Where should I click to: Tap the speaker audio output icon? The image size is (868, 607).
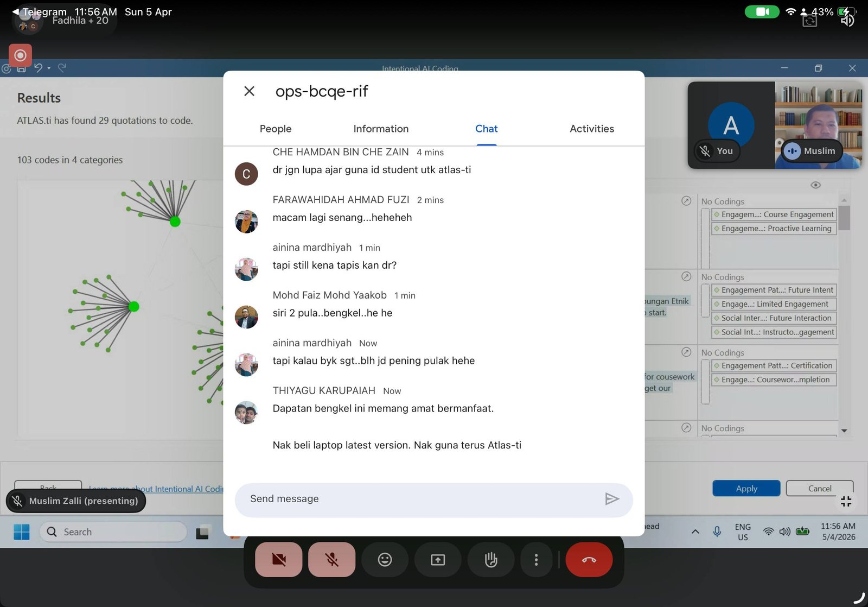[847, 21]
